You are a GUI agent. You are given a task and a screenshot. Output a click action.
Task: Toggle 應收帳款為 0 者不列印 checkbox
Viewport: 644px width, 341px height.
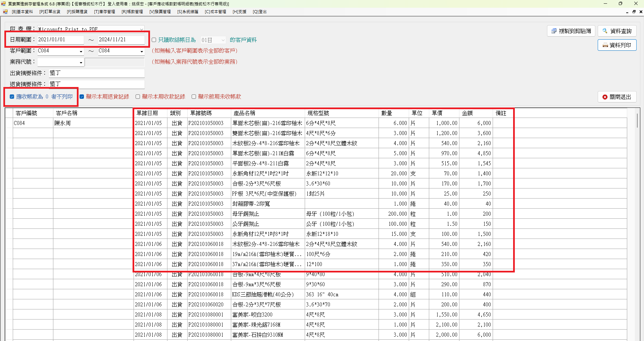click(x=12, y=97)
